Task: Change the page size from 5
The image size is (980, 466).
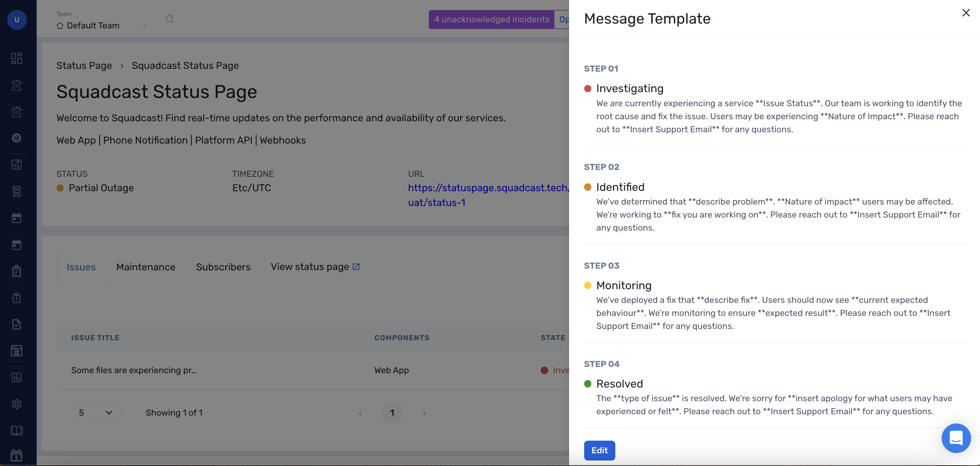Action: point(96,412)
